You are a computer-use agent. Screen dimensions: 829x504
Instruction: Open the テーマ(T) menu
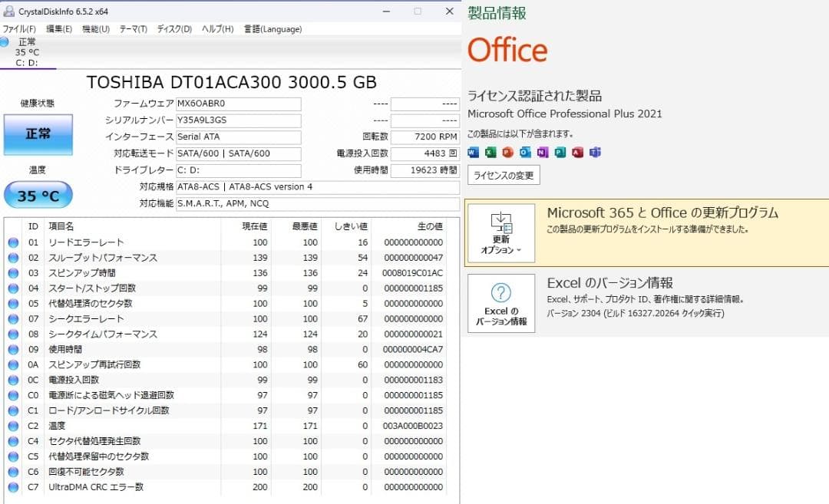tap(134, 28)
